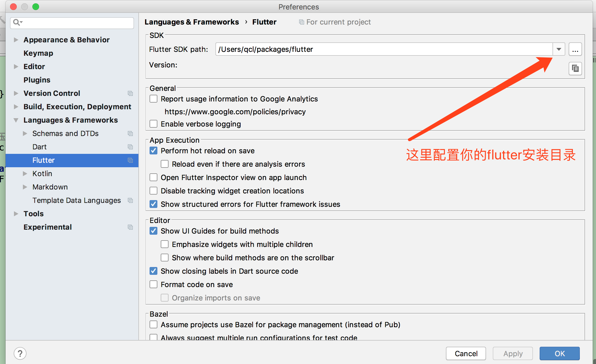Screen dimensions: 596x364
Task: Select Plugins in settings sidebar
Action: pyautogui.click(x=37, y=80)
